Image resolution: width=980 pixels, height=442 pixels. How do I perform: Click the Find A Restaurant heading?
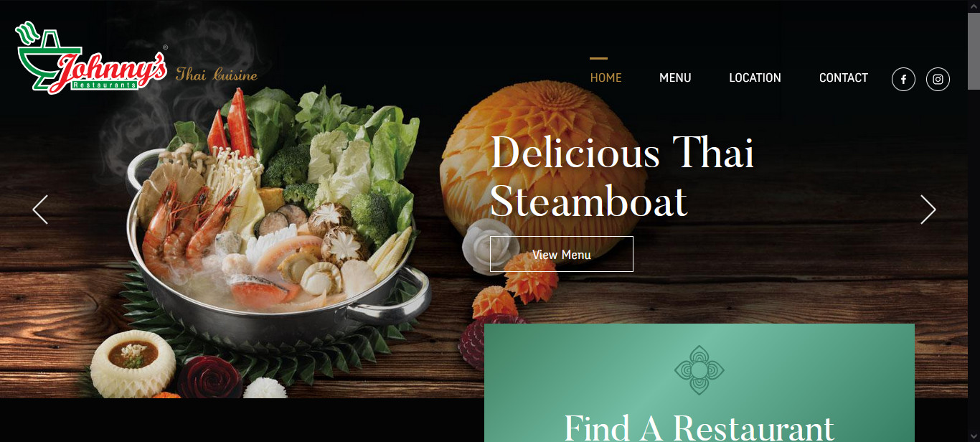point(699,427)
